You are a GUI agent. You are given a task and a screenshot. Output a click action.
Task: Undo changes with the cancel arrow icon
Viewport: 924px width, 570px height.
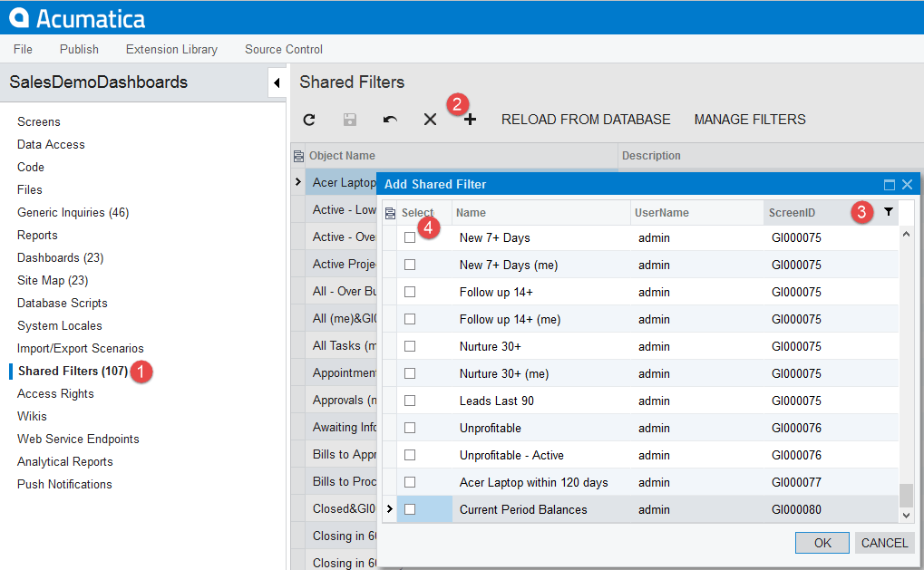[390, 120]
